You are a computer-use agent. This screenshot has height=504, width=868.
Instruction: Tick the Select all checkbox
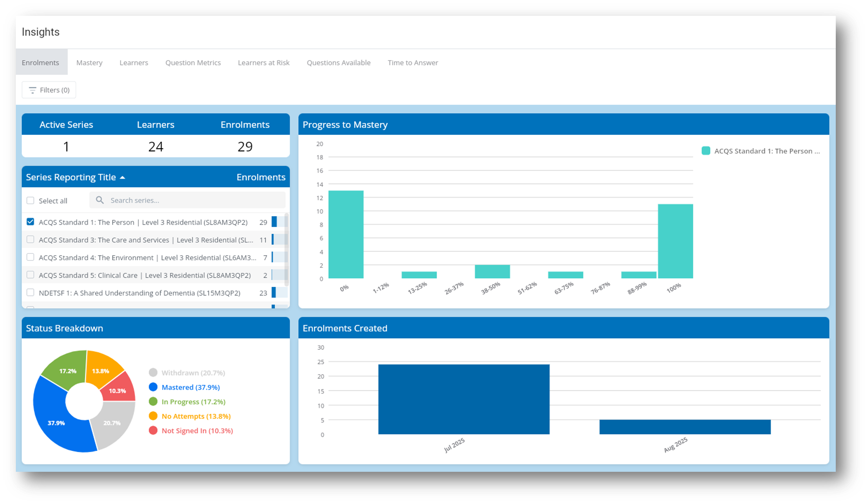click(x=30, y=201)
